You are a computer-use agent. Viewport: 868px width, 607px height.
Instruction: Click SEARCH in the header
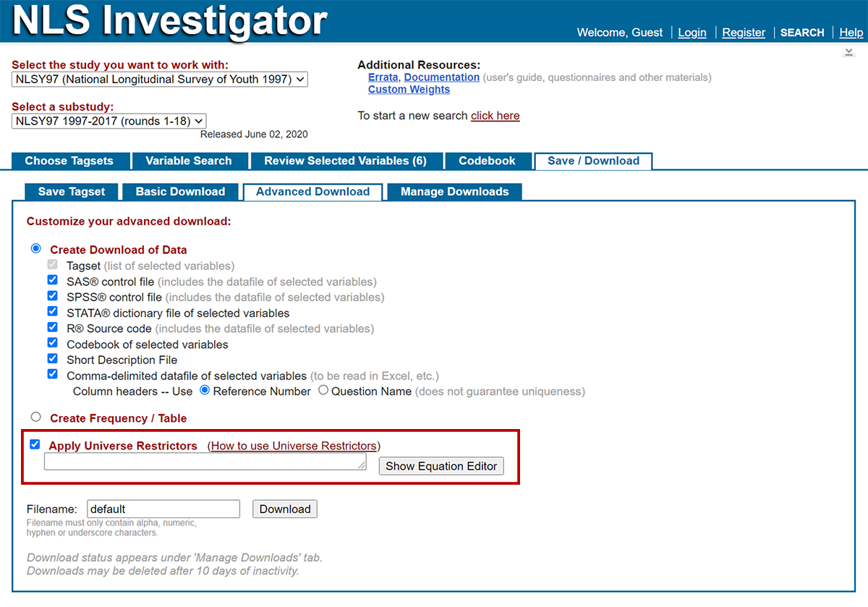[x=802, y=33]
